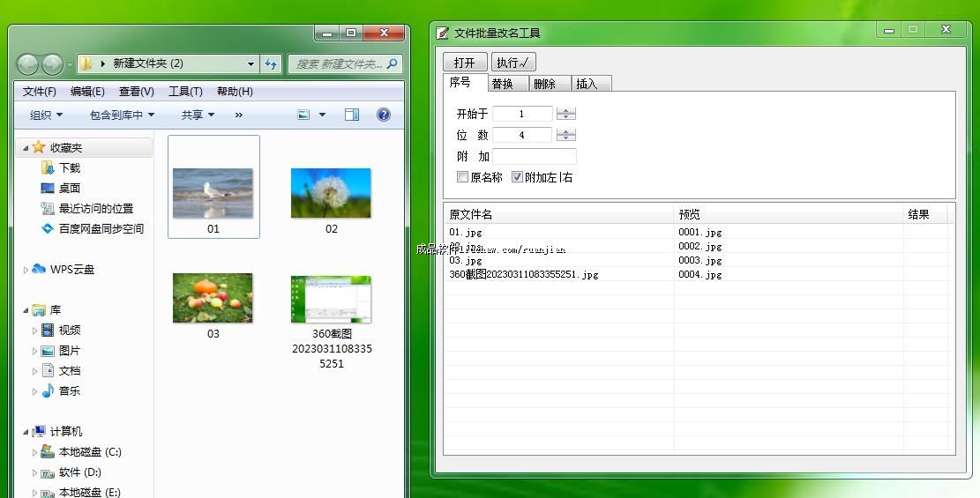Expand the 图片 library node
The width and height of the screenshot is (980, 498).
(34, 351)
